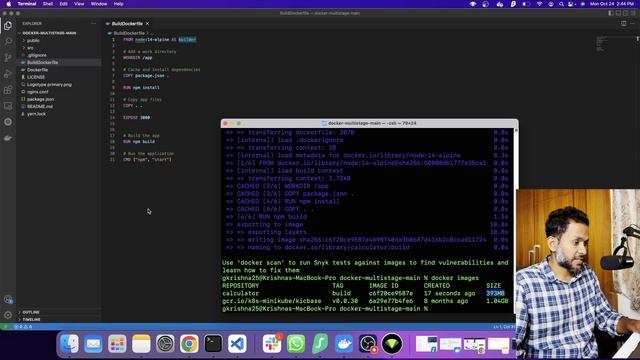The image size is (640, 360).
Task: Open the errors and warnings status bar item
Action: (23, 327)
